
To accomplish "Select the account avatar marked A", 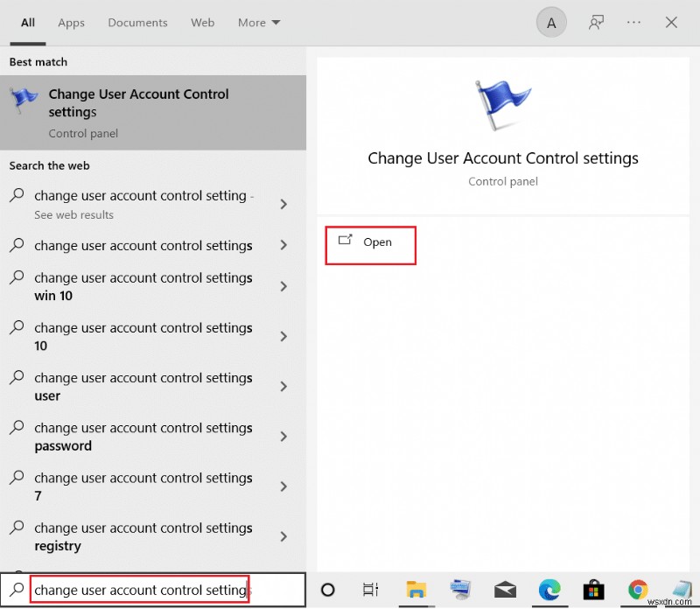I will point(551,22).
